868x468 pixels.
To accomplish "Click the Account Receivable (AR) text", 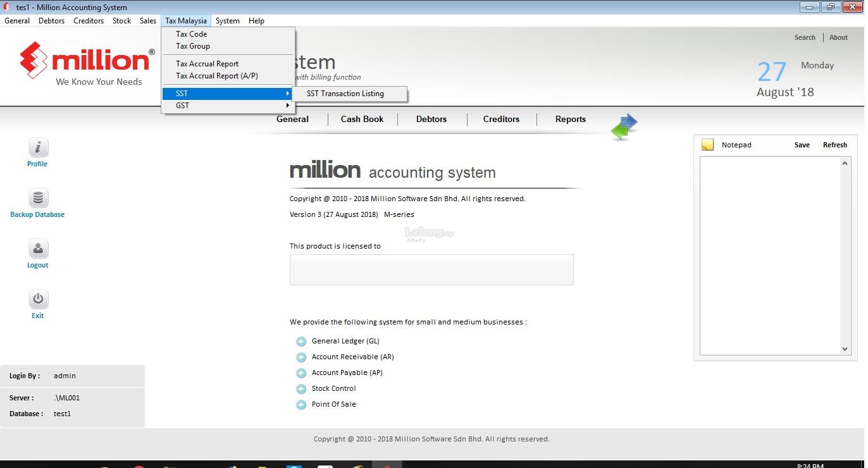I will coord(352,357).
